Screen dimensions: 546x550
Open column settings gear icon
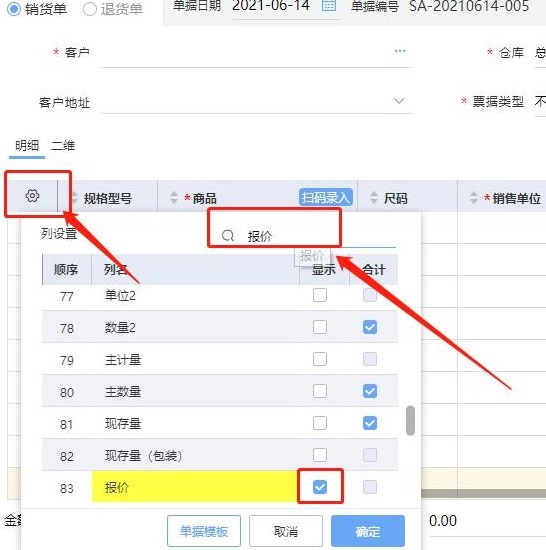(x=32, y=196)
